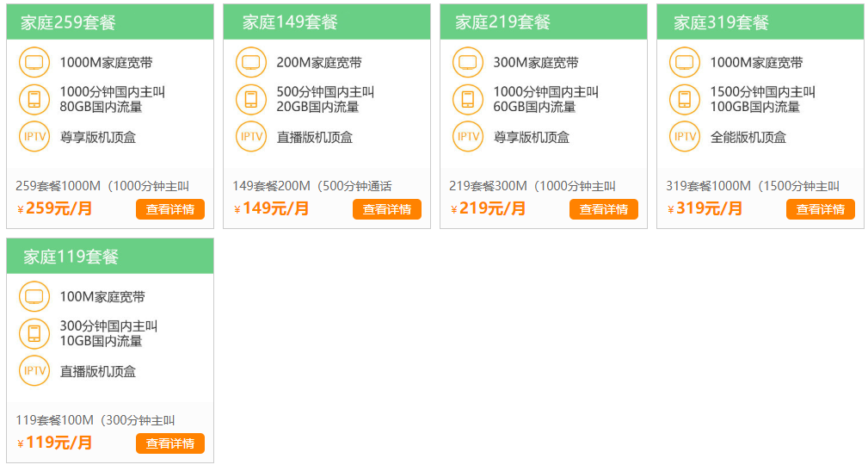Open the 149套餐200M description link
Image resolution: width=868 pixels, height=471 pixels.
pos(311,186)
